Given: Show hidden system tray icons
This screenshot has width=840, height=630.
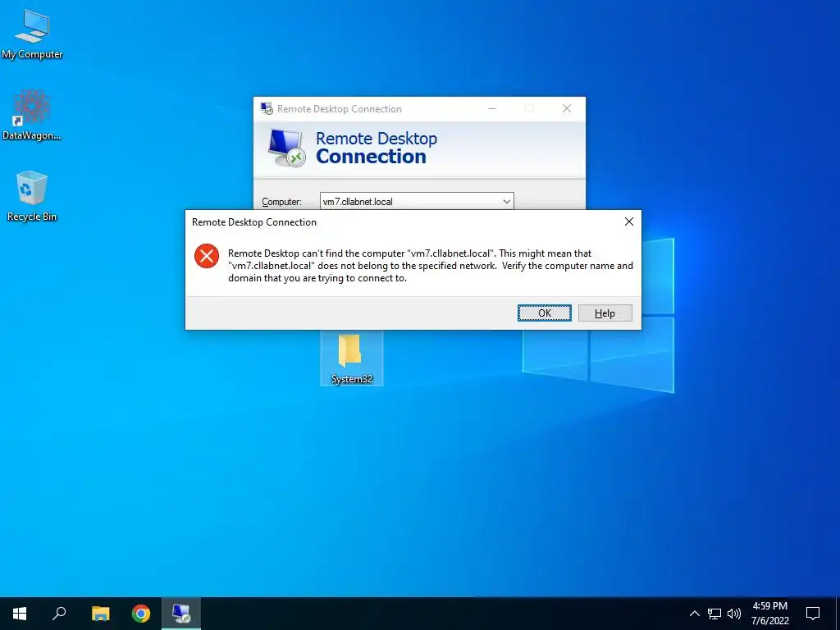Looking at the screenshot, I should tap(694, 614).
